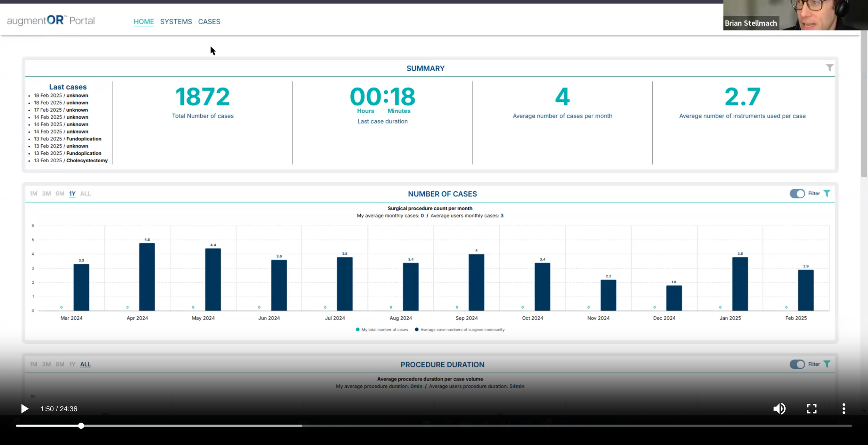Click the video progress bar scrubber handle
Screen dimensions: 868x445
click(81, 426)
